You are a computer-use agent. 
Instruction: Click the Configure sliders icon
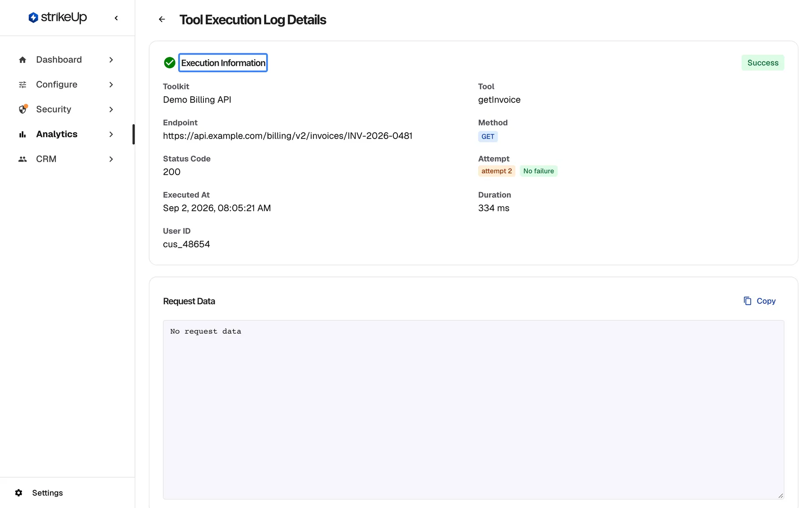tap(23, 84)
